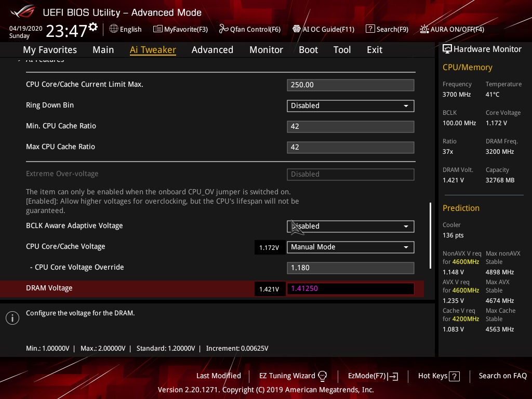Click Ring Down Bin label
Viewport: 532px width, 399px height.
coord(50,105)
